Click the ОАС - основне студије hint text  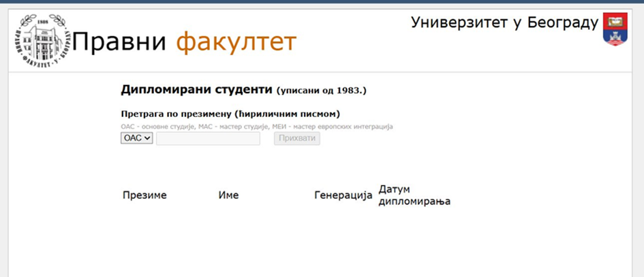click(x=161, y=127)
